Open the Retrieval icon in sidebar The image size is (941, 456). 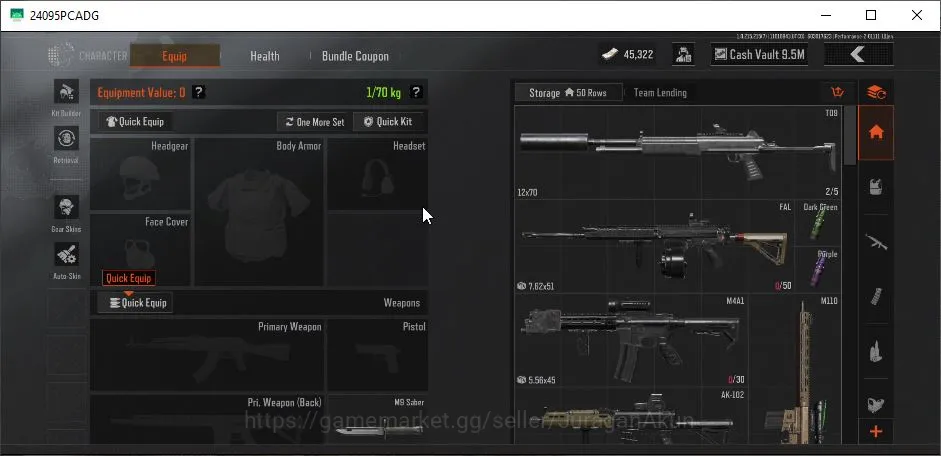coord(66,139)
